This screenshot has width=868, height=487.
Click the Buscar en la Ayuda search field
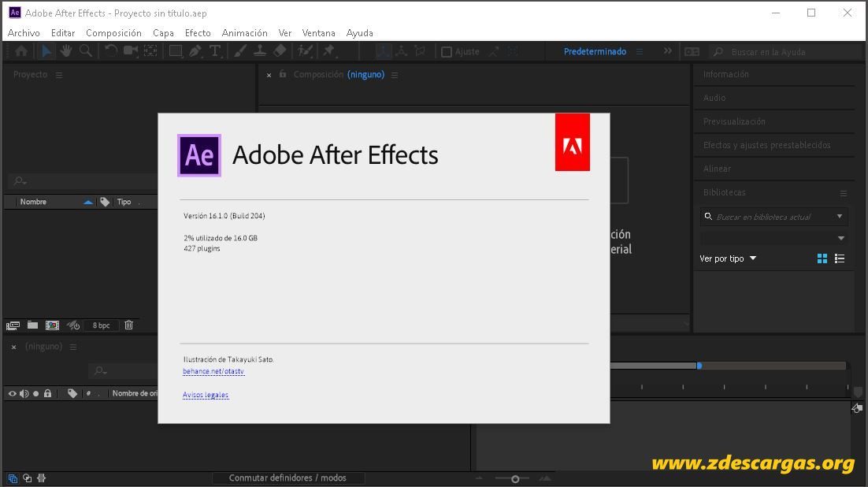[786, 51]
